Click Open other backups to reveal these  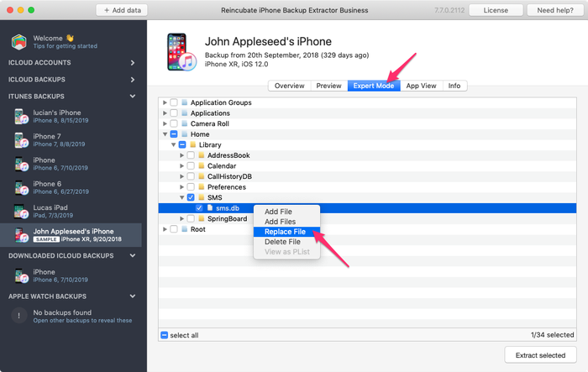tap(82, 321)
